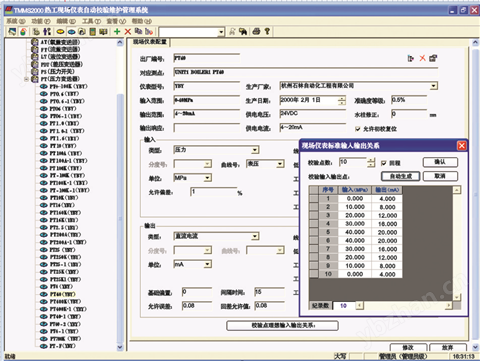Viewport: 480px width, 361px height.
Task: Click the 自动生成 button in dialog
Action: [400, 176]
